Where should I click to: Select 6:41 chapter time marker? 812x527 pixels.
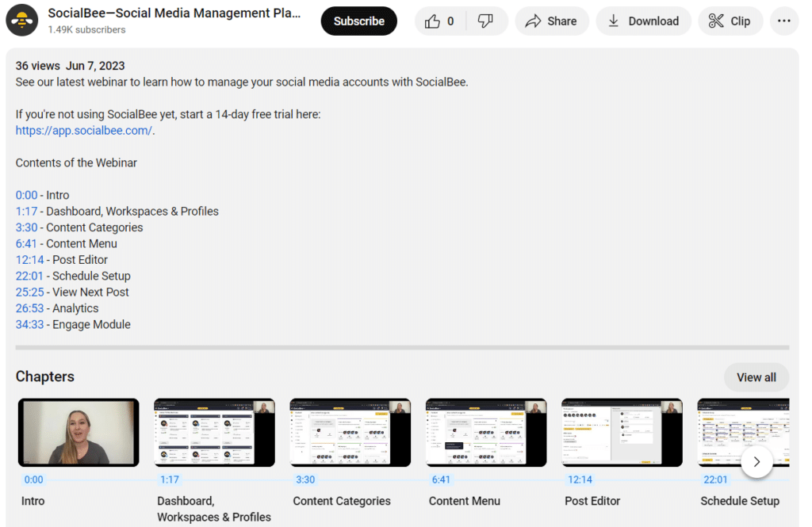tap(441, 480)
